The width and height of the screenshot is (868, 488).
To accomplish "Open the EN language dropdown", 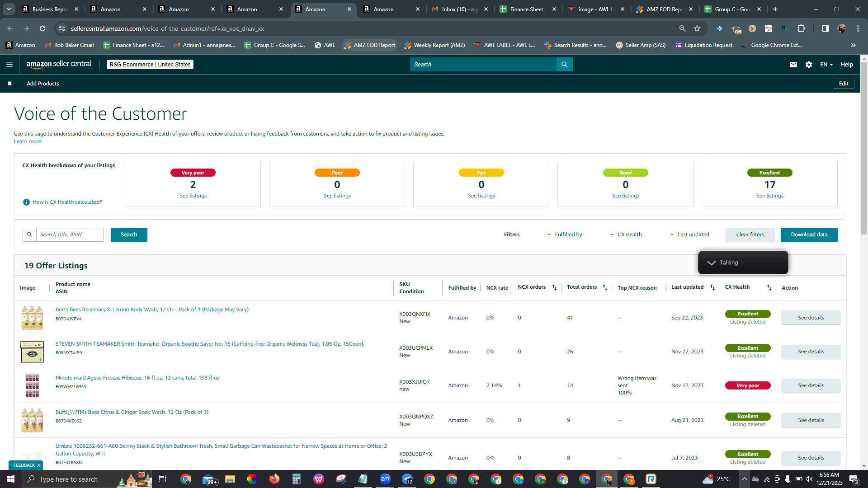I will (826, 65).
